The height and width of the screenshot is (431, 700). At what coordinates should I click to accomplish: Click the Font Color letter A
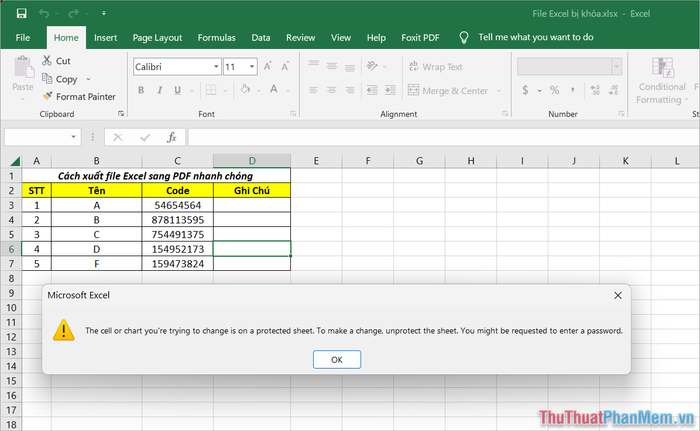274,90
